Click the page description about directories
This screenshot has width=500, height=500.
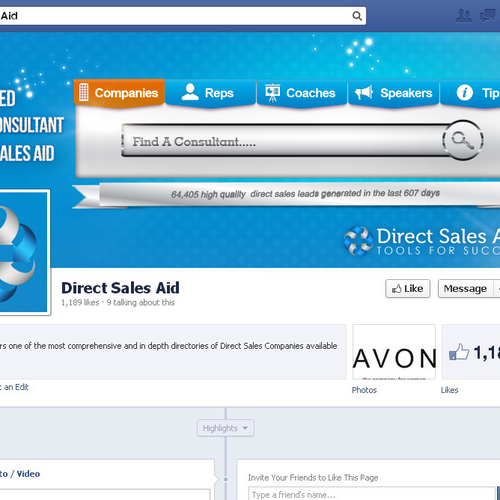(168, 346)
